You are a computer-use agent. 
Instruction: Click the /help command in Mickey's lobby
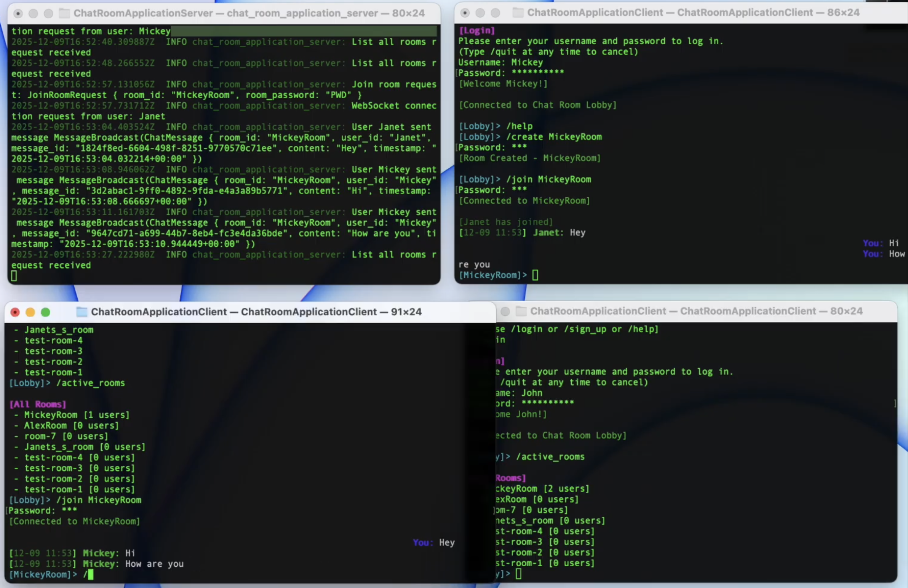point(520,126)
